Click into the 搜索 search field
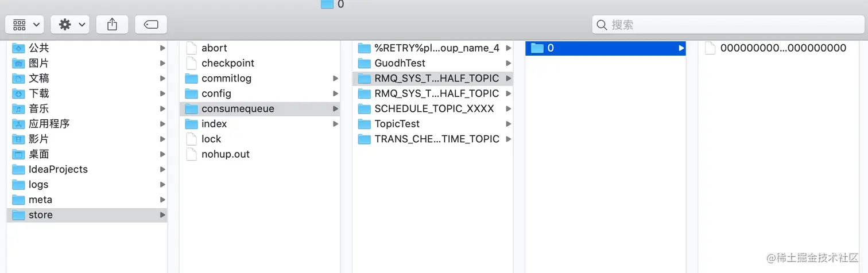868x273 pixels. [727, 25]
